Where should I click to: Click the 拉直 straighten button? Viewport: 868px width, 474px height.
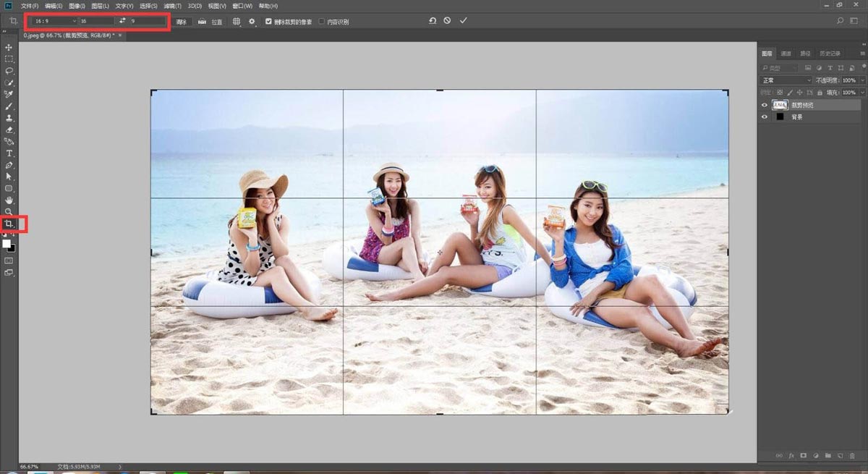tap(217, 22)
